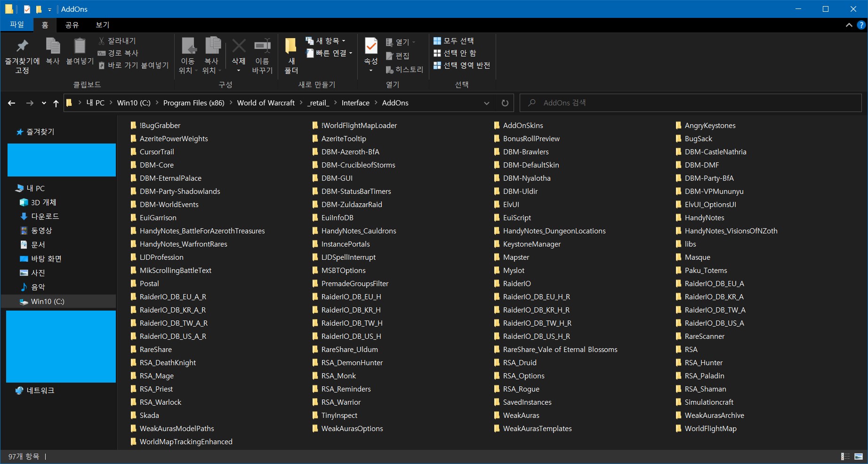This screenshot has height=464, width=868.
Task: Select the AngryKeystones folder icon
Action: click(679, 126)
